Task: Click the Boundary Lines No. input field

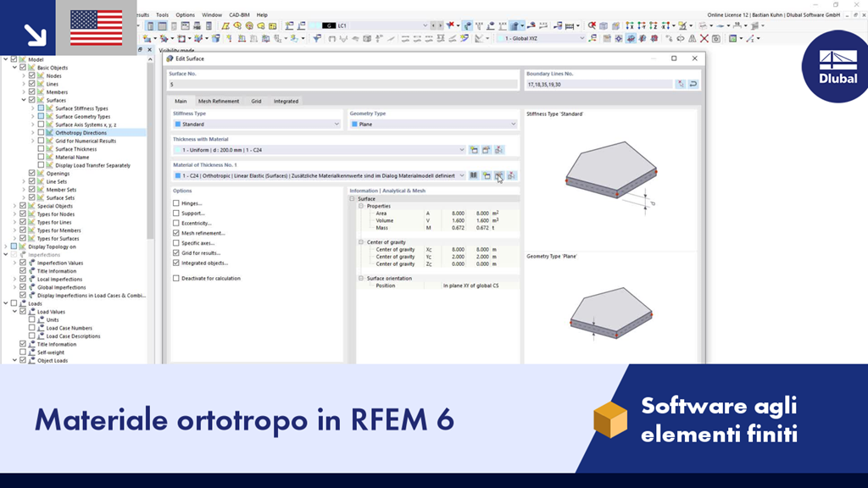Action: 599,84
